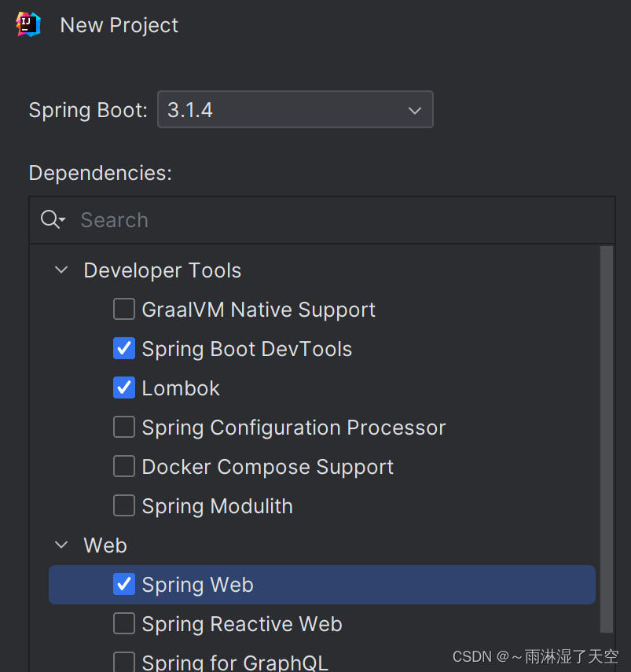Image resolution: width=631 pixels, height=672 pixels.
Task: Enable GraalVM Native Support checkbox
Action: click(124, 310)
